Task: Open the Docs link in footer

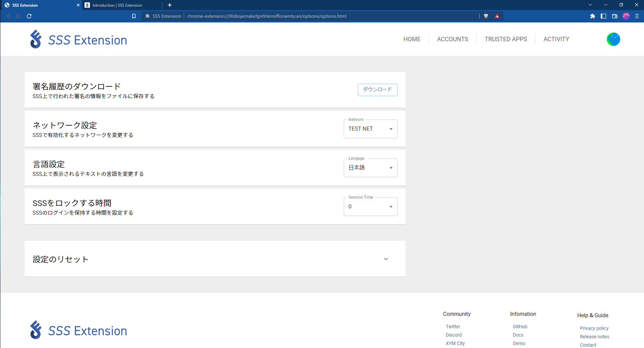Action: 518,335
